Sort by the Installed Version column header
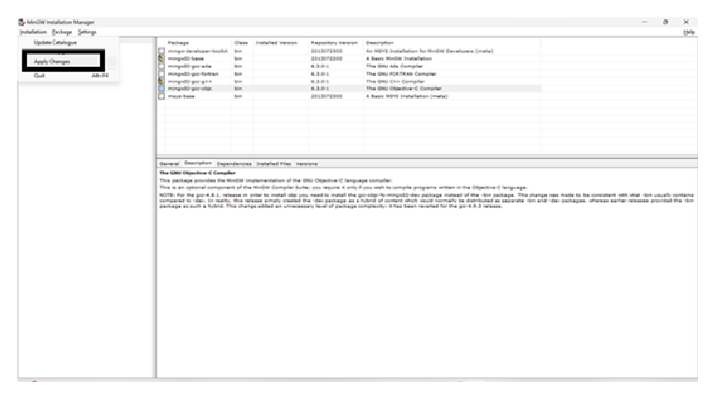 click(x=277, y=43)
